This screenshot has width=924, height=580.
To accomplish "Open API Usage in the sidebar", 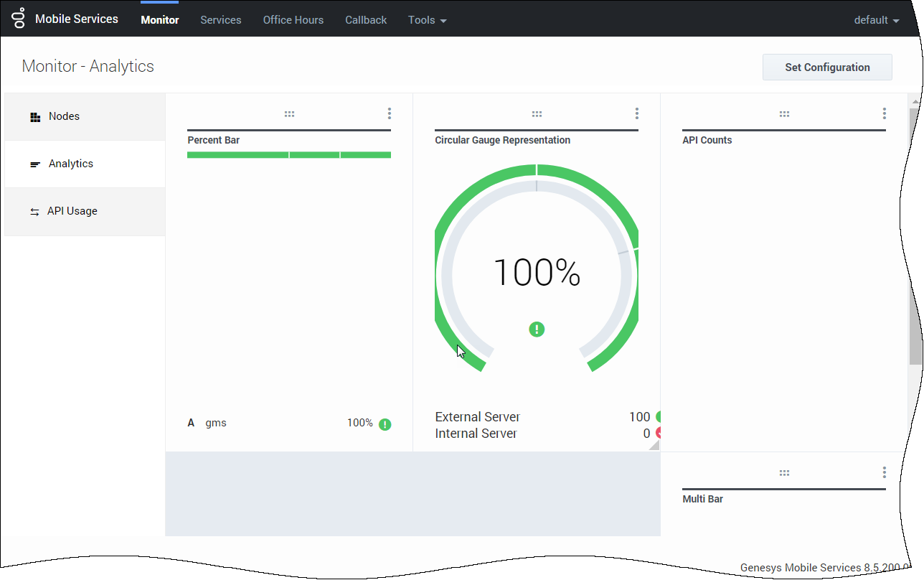I will click(72, 211).
